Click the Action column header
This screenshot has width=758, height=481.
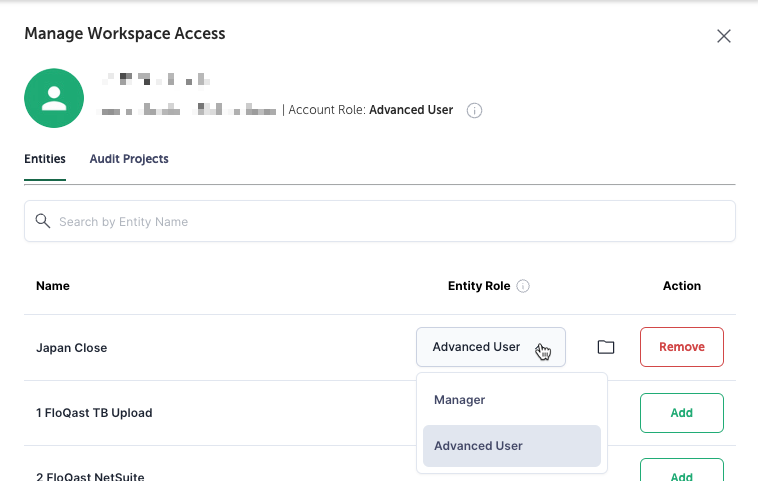coord(681,286)
